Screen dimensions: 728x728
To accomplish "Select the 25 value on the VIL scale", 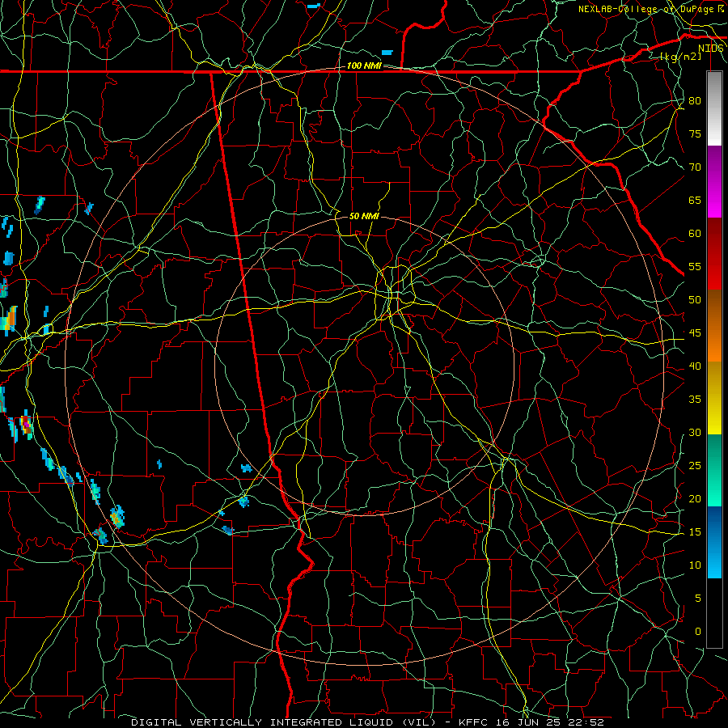I will tap(695, 466).
